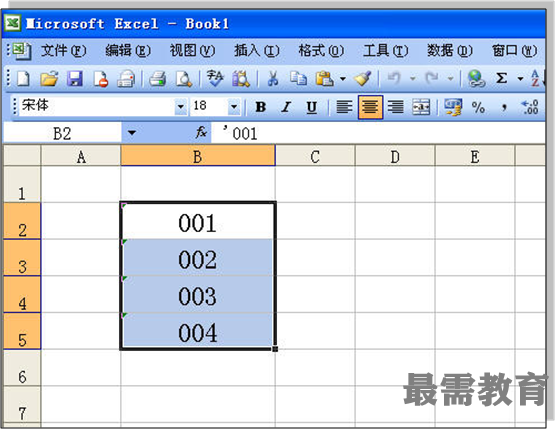Image resolution: width=555 pixels, height=429 pixels.
Task: Save the workbook with floppy icon
Action: click(x=75, y=78)
